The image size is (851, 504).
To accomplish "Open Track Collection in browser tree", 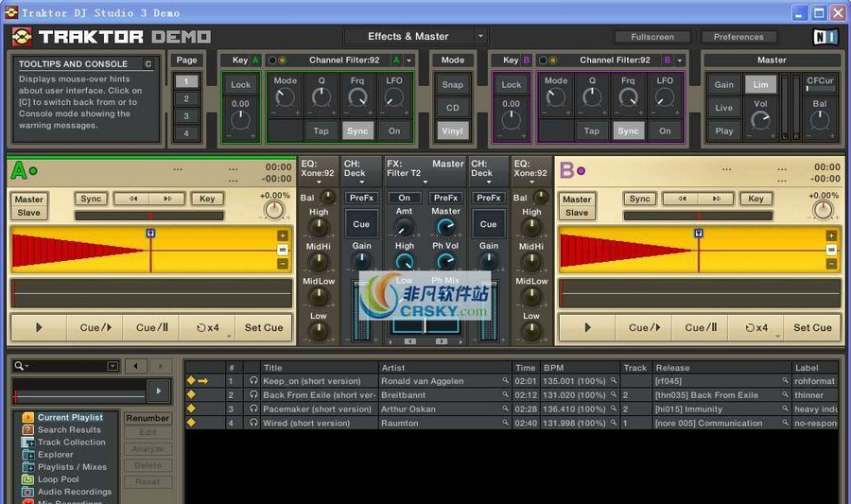I will click(71, 443).
